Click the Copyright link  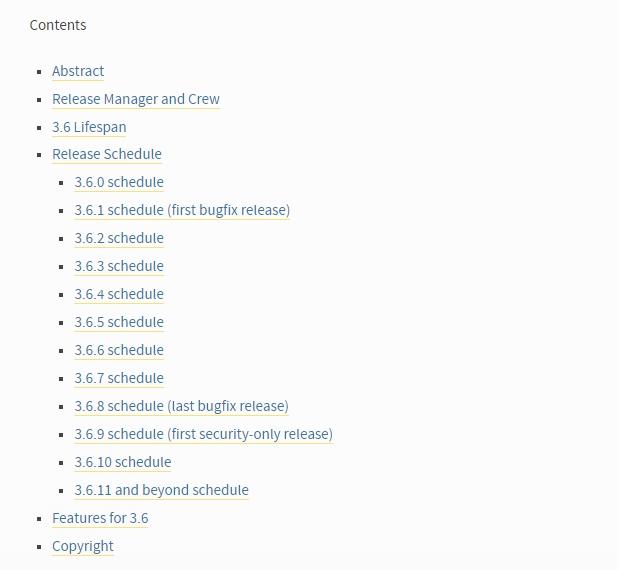pos(83,546)
